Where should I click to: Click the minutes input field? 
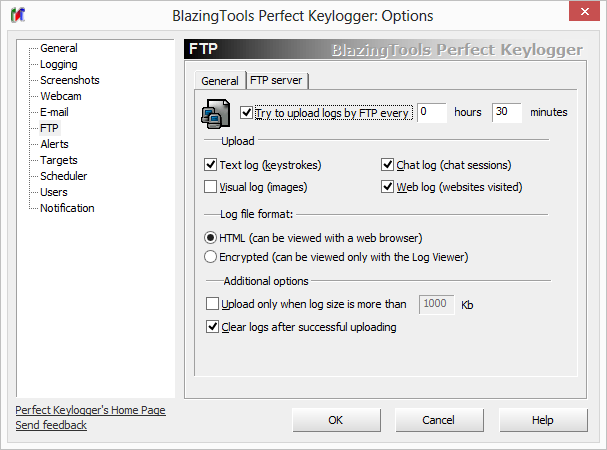point(506,112)
